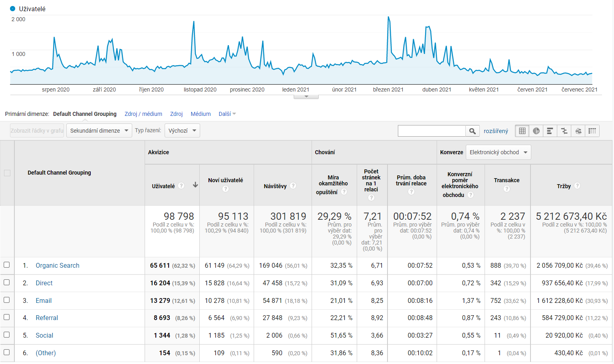Sort by Návštěvy column header

[x=275, y=186]
